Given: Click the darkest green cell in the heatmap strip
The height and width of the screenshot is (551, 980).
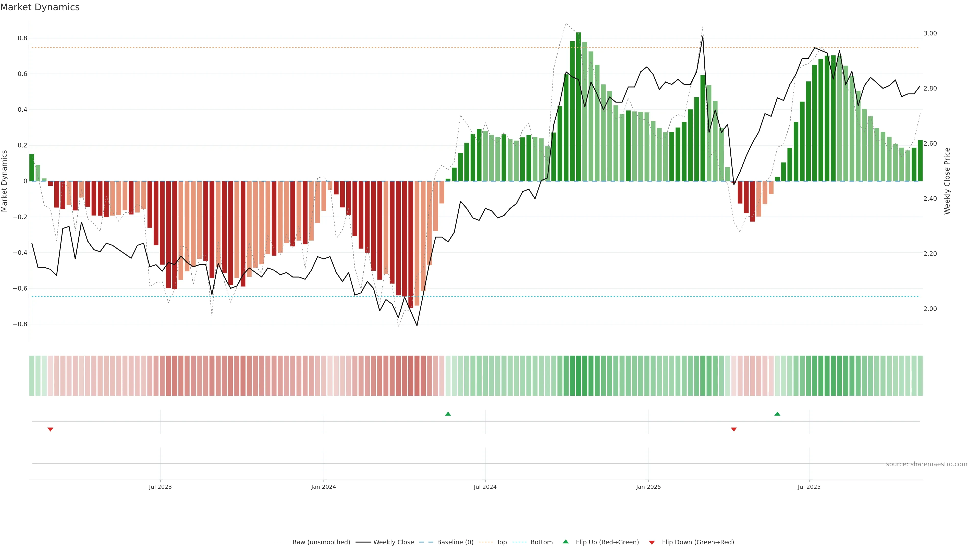Looking at the screenshot, I should pyautogui.click(x=579, y=376).
